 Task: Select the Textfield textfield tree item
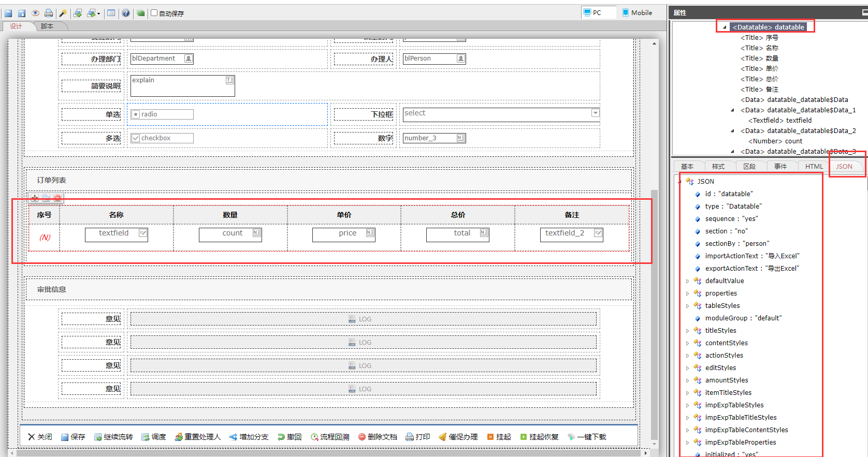[780, 121]
